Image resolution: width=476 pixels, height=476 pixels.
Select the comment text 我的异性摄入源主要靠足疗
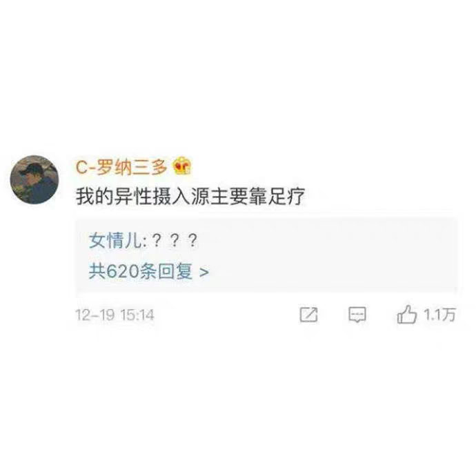pos(190,197)
